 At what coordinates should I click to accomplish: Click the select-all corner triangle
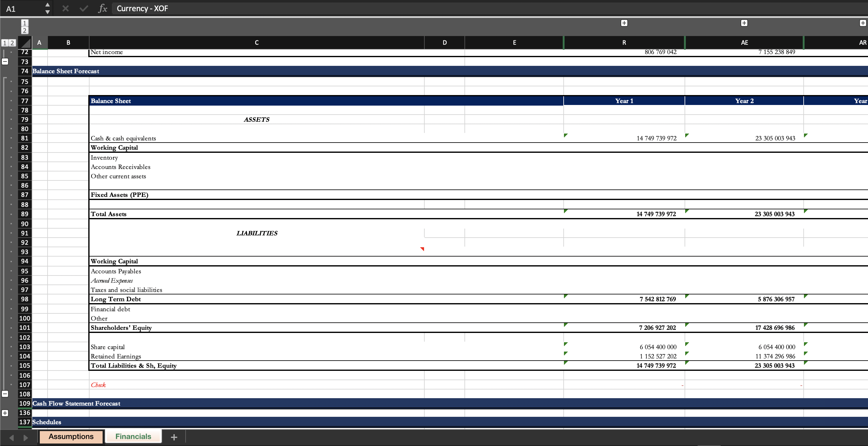(x=25, y=43)
